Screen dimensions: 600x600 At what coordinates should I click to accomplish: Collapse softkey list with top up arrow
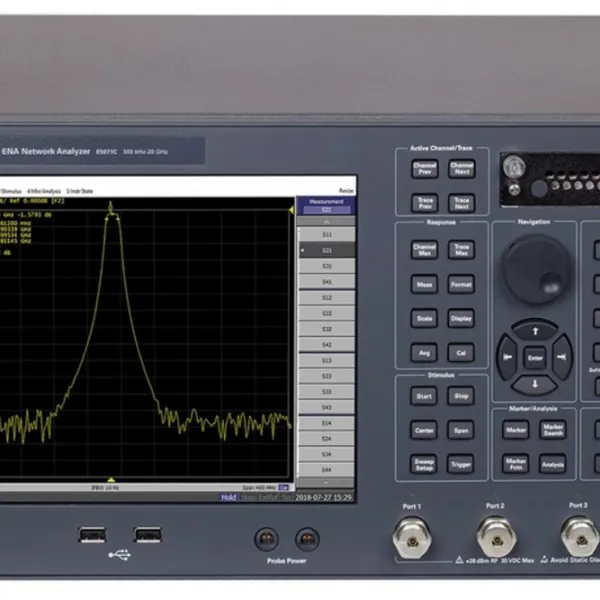pos(326,222)
